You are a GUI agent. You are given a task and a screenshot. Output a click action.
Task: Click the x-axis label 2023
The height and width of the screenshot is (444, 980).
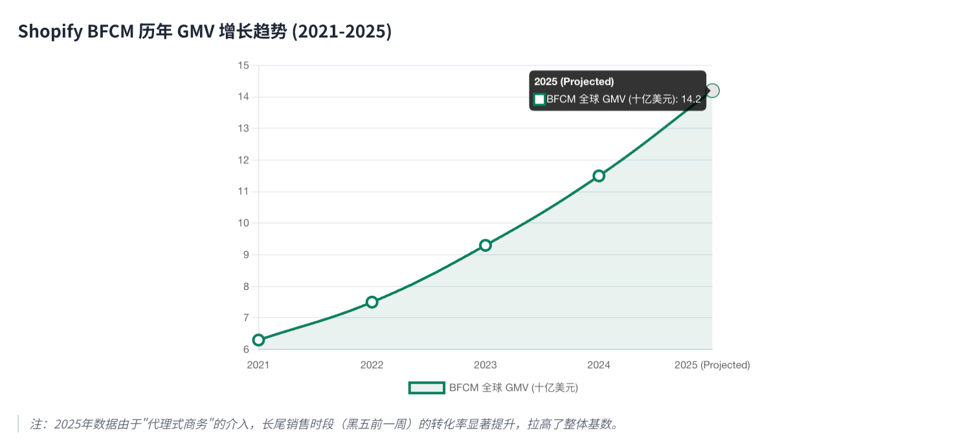click(x=485, y=365)
